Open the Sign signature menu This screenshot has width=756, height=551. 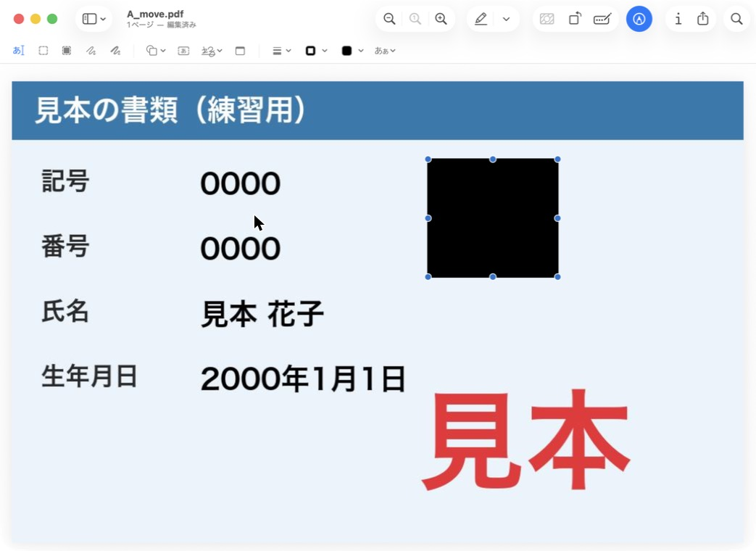[212, 51]
